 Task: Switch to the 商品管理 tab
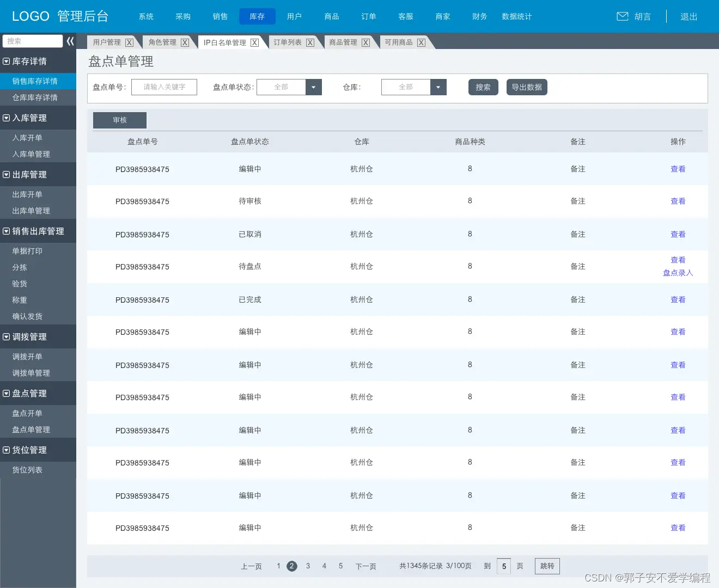tap(343, 42)
